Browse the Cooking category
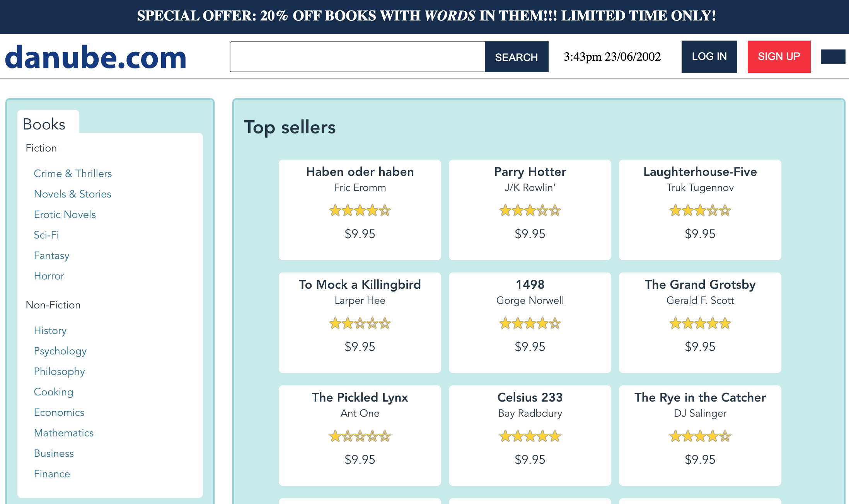 click(x=53, y=392)
